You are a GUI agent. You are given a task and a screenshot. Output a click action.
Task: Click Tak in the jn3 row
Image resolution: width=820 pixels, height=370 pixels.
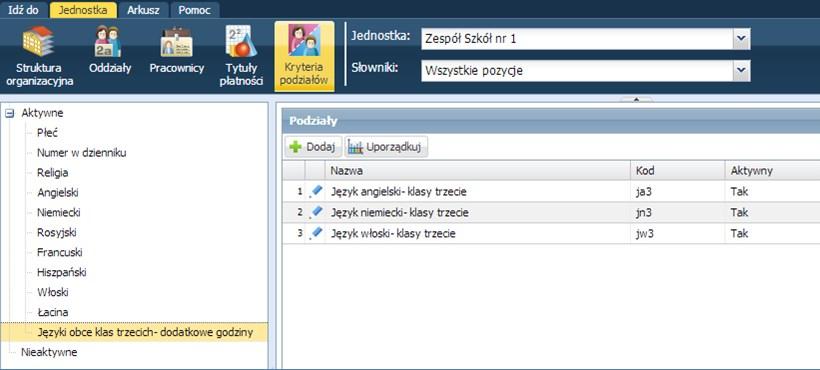click(739, 212)
